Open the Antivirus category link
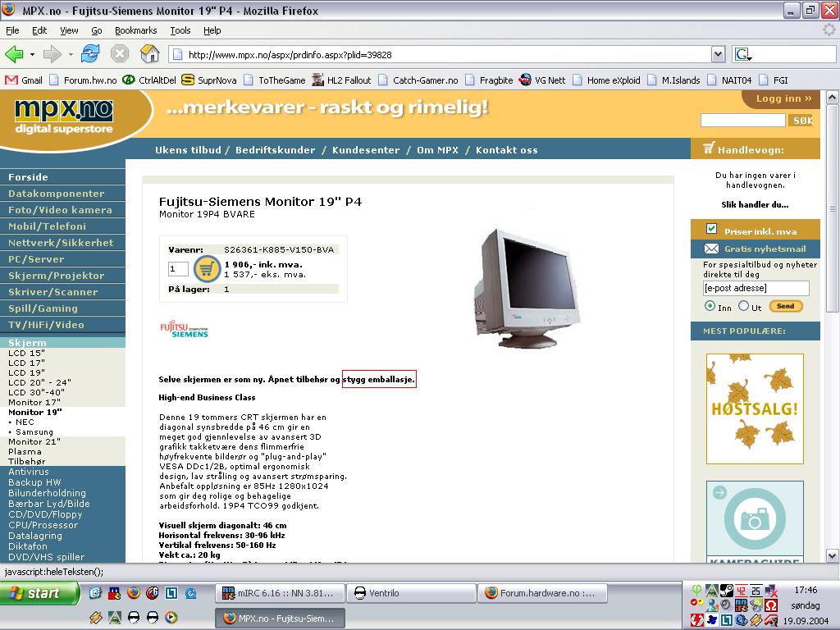The image size is (840, 630). pos(29,472)
